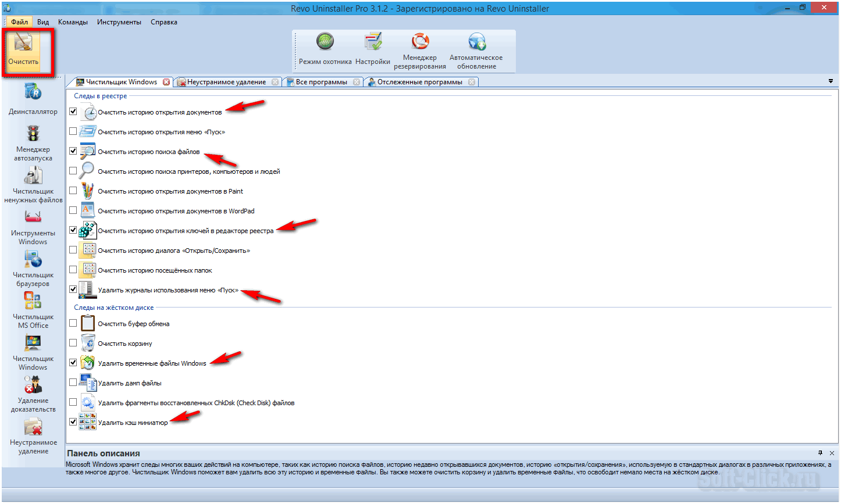Click recycle bin icon beside Очистить корзину
The width and height of the screenshot is (841, 504).
click(x=88, y=343)
